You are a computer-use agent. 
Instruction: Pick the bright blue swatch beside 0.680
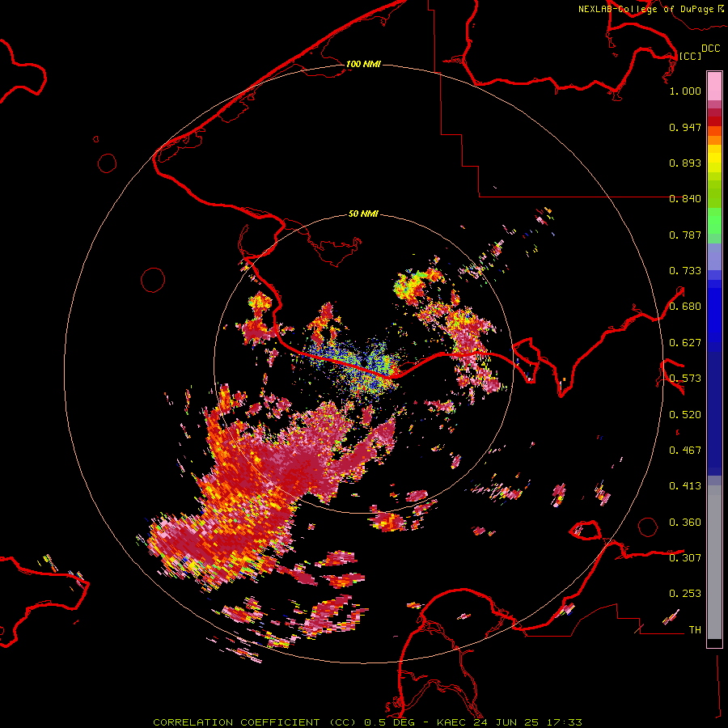(x=714, y=311)
